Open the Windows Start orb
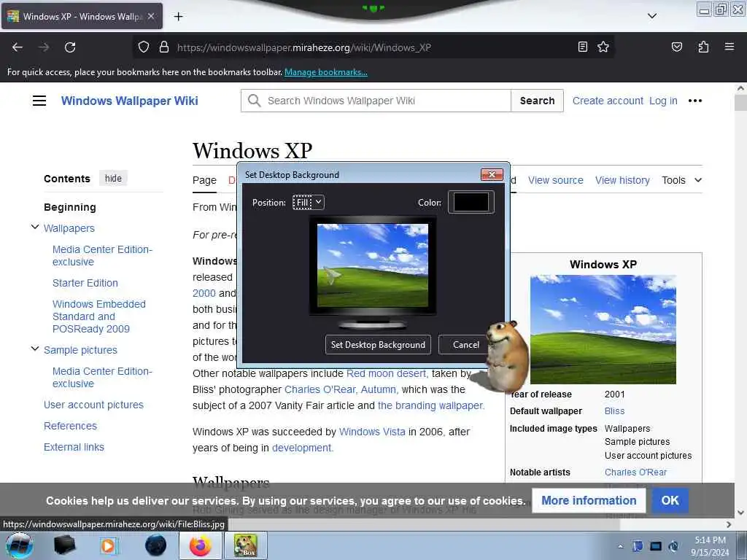 click(20, 545)
